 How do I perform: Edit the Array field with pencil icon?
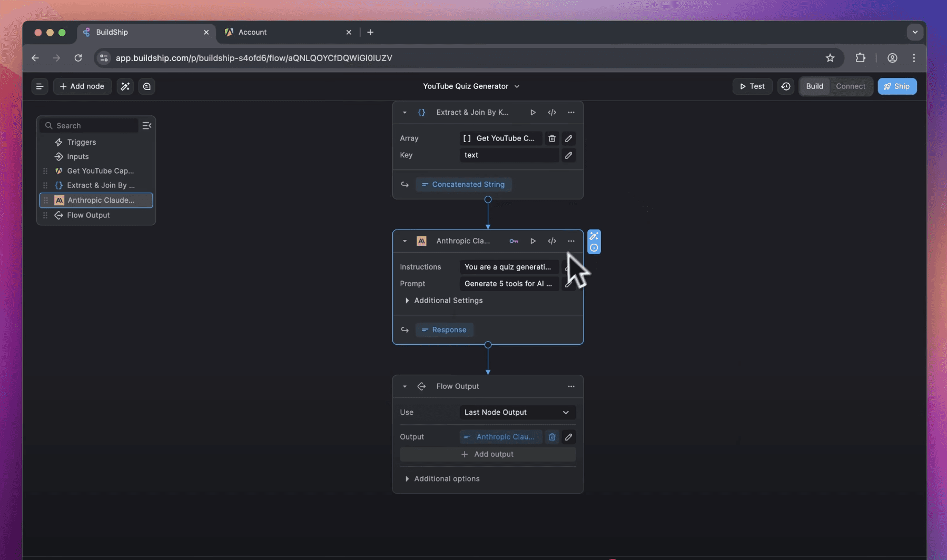click(x=569, y=138)
